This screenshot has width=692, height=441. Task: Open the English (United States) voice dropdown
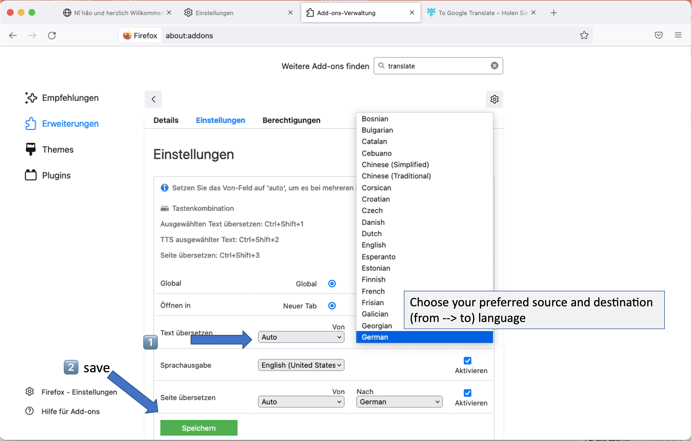[x=301, y=365]
